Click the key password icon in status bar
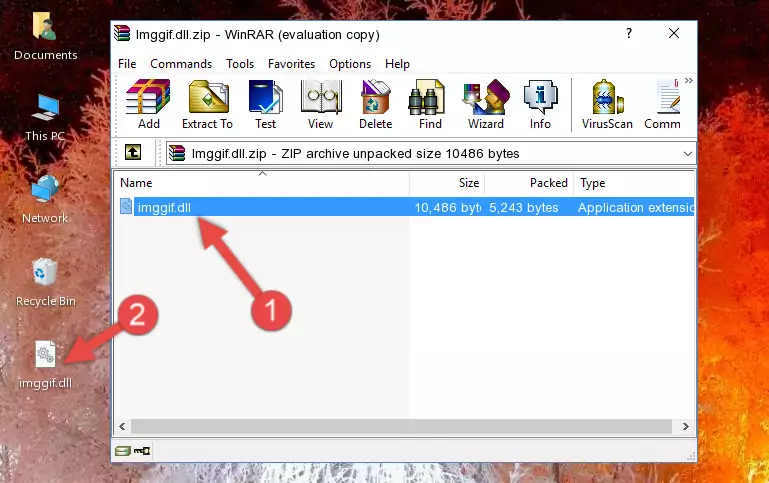This screenshot has height=483, width=769. pos(142,451)
